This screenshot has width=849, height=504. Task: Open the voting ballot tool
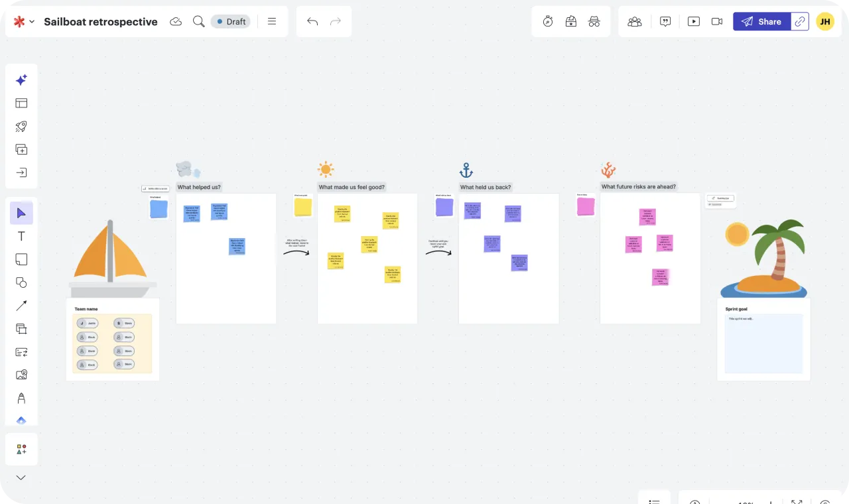coord(571,21)
